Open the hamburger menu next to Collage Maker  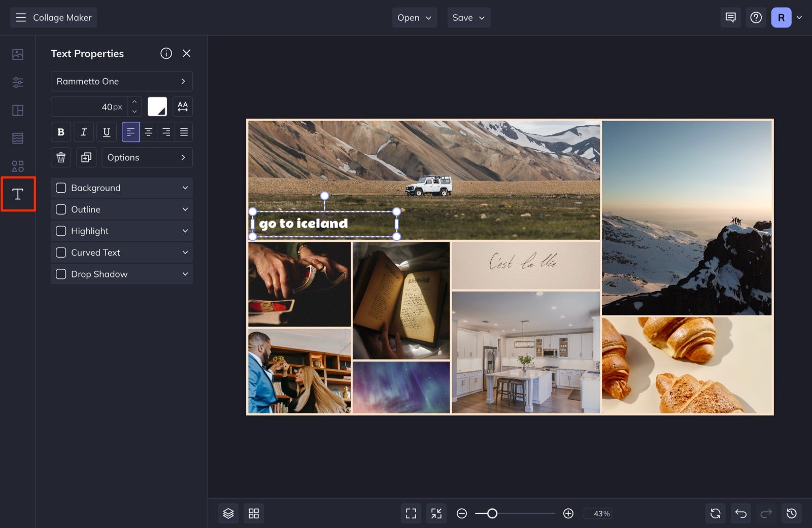coord(20,17)
